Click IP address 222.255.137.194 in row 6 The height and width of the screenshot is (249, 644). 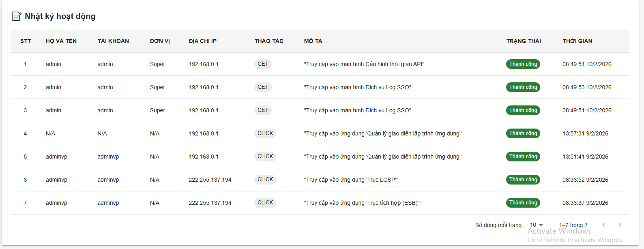pos(210,180)
